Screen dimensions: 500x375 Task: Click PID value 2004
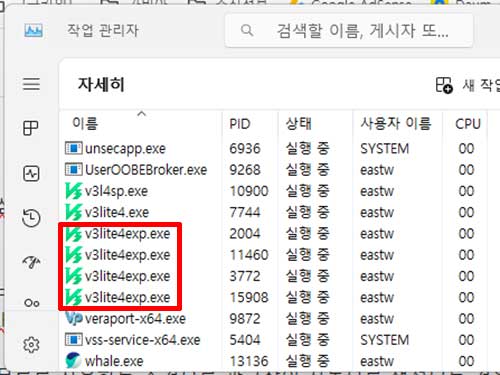pyautogui.click(x=245, y=234)
